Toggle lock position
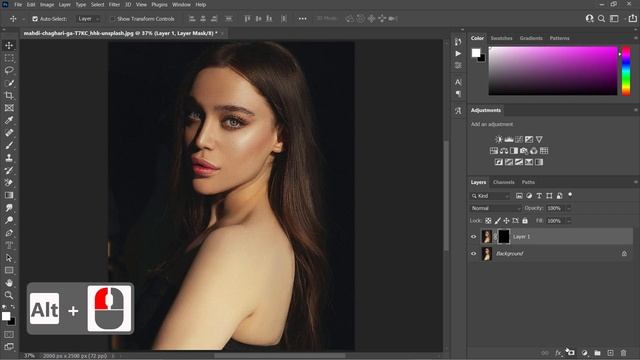The image size is (640, 360). pos(507,221)
